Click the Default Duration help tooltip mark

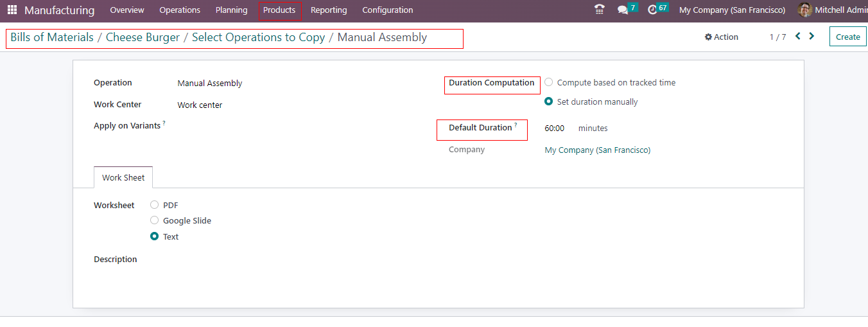click(516, 125)
